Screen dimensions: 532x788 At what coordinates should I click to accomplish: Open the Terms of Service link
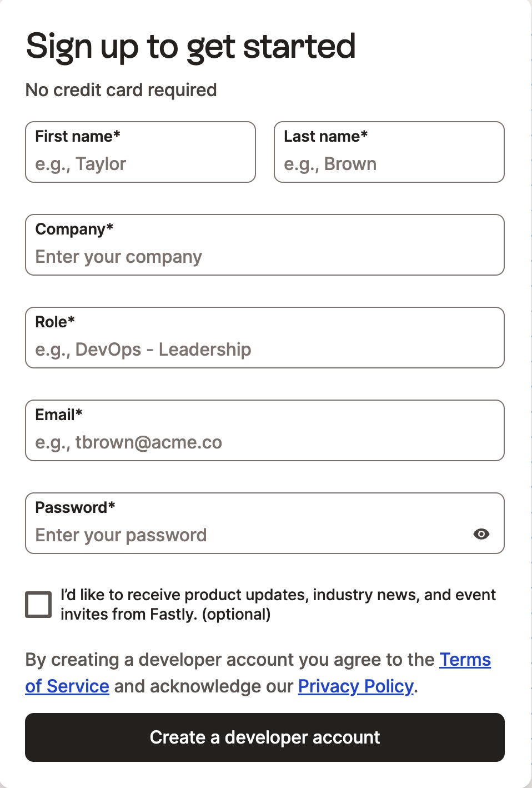(x=465, y=660)
